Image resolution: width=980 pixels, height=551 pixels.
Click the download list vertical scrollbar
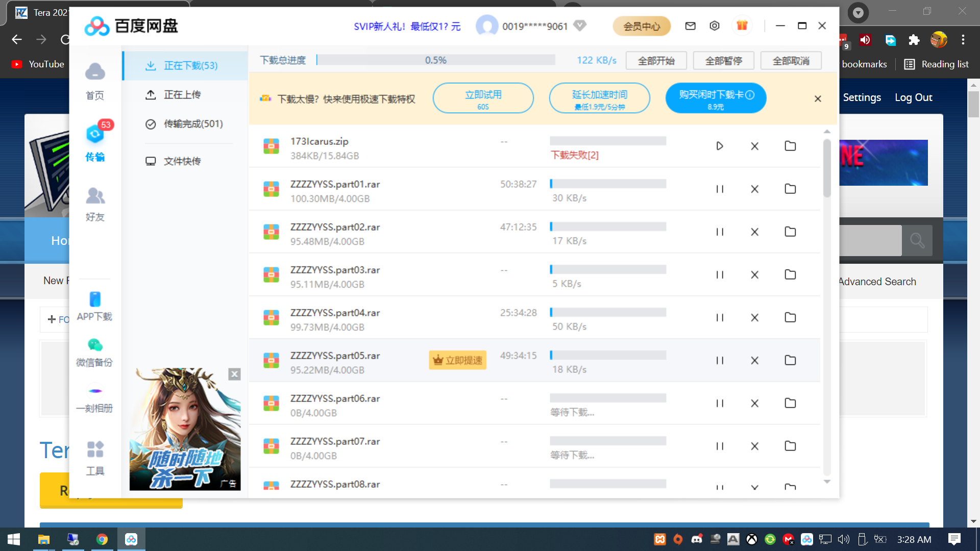point(827,168)
